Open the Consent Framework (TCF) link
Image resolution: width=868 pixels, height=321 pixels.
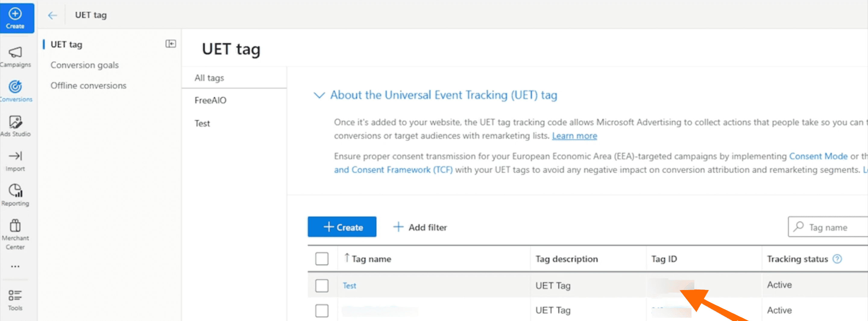(x=393, y=170)
